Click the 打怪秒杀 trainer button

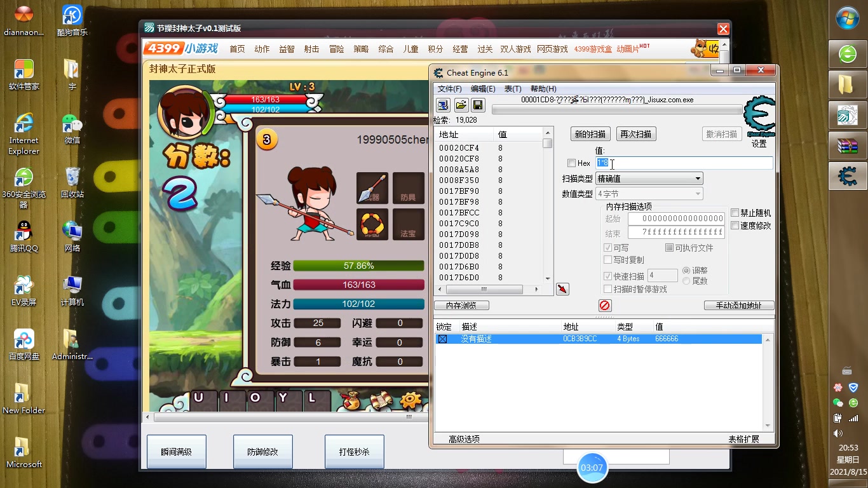coord(355,452)
